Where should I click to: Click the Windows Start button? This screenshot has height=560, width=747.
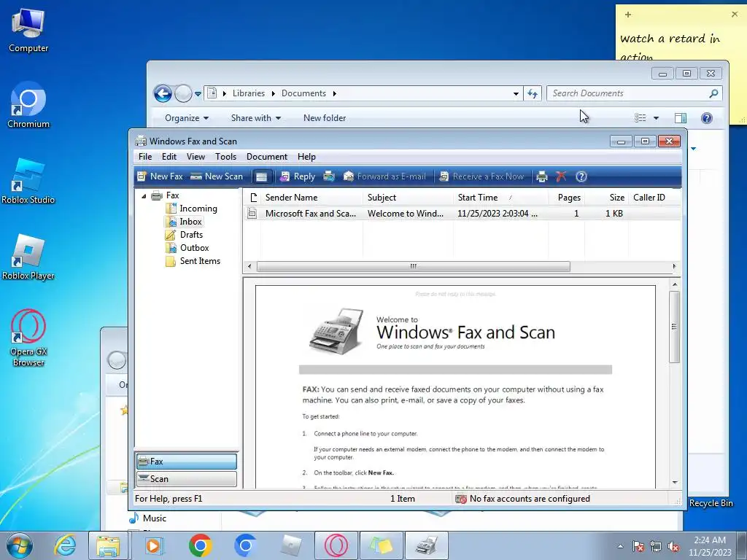(x=20, y=545)
